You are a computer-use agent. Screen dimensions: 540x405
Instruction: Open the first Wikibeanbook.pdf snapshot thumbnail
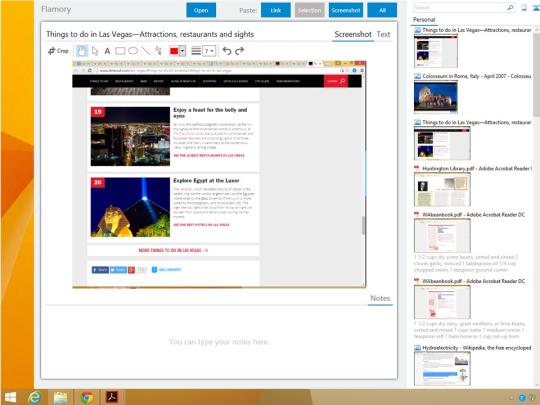(442, 236)
